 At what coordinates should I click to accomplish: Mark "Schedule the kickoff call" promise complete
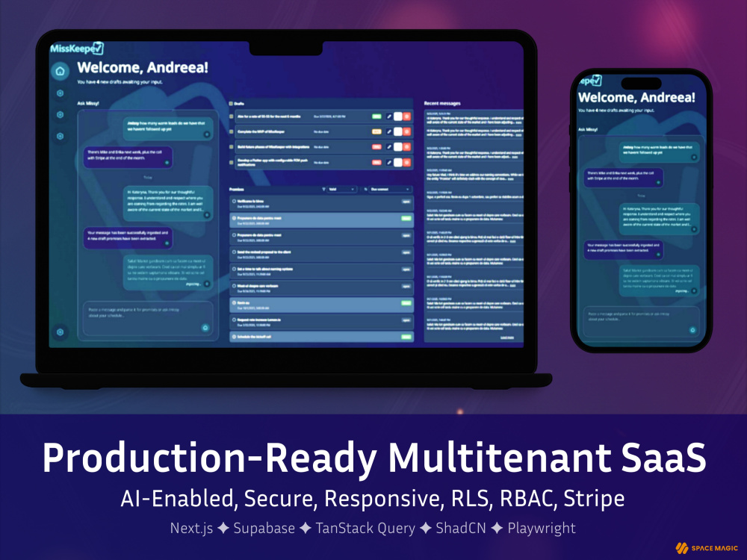235,337
